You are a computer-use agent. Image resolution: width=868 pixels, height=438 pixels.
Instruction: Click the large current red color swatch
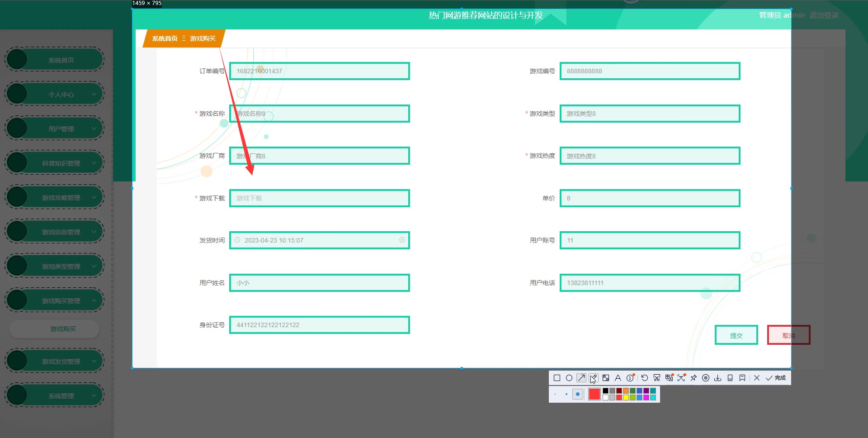[594, 394]
